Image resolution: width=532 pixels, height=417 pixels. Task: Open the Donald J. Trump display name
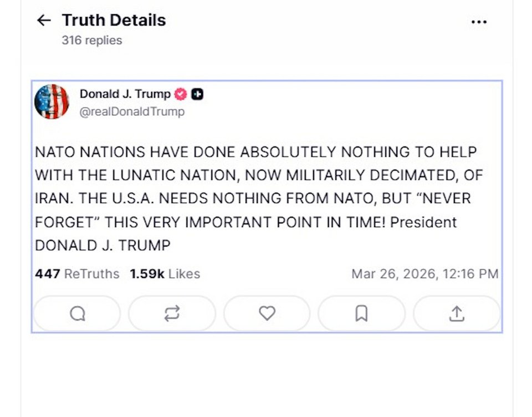[125, 94]
